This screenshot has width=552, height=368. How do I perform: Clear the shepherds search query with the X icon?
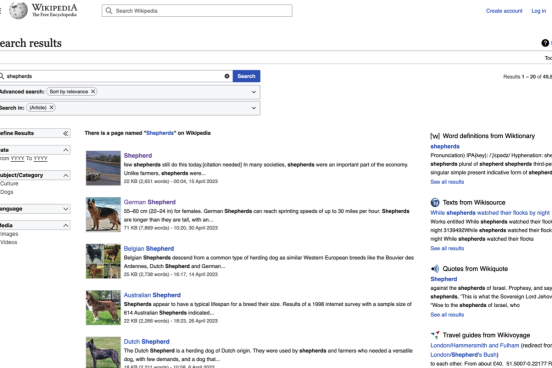[x=227, y=76]
